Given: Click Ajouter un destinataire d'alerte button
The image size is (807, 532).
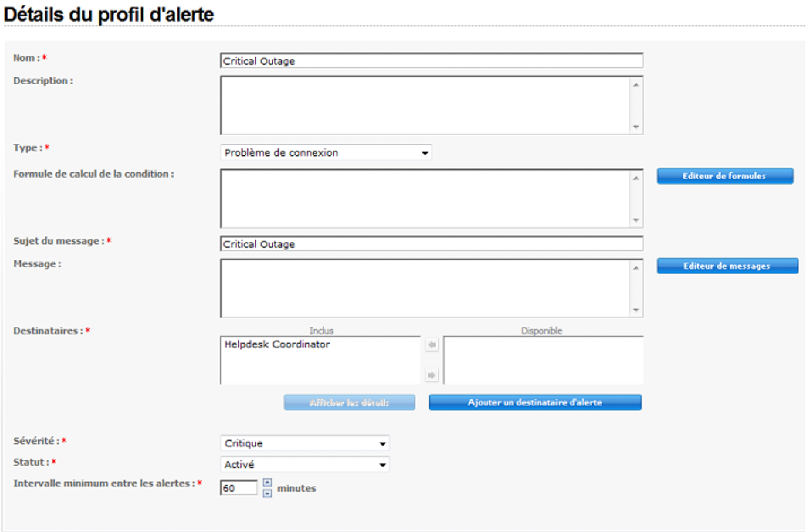Looking at the screenshot, I should pyautogui.click(x=535, y=402).
